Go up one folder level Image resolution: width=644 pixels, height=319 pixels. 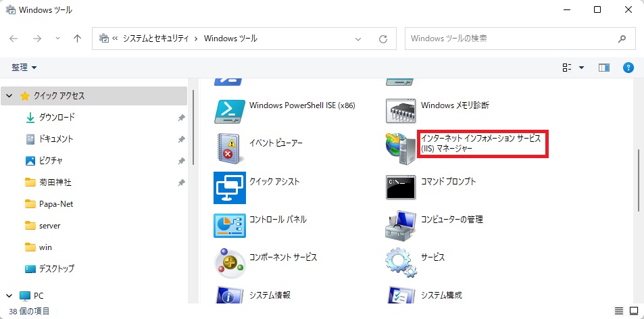[77, 39]
